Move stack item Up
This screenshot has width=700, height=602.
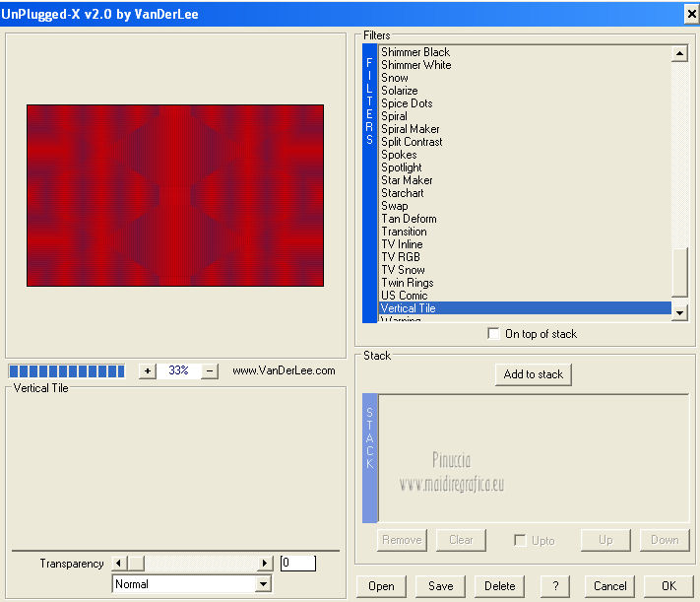coord(605,540)
